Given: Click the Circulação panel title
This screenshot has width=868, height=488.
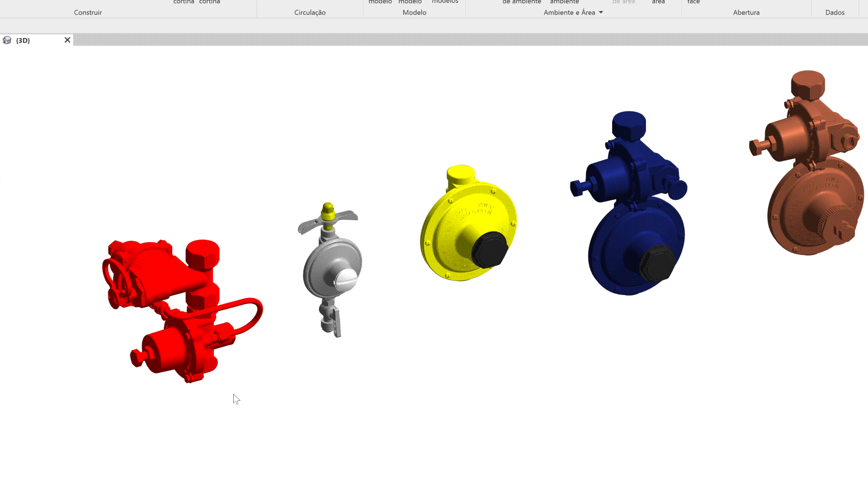Looking at the screenshot, I should point(310,12).
